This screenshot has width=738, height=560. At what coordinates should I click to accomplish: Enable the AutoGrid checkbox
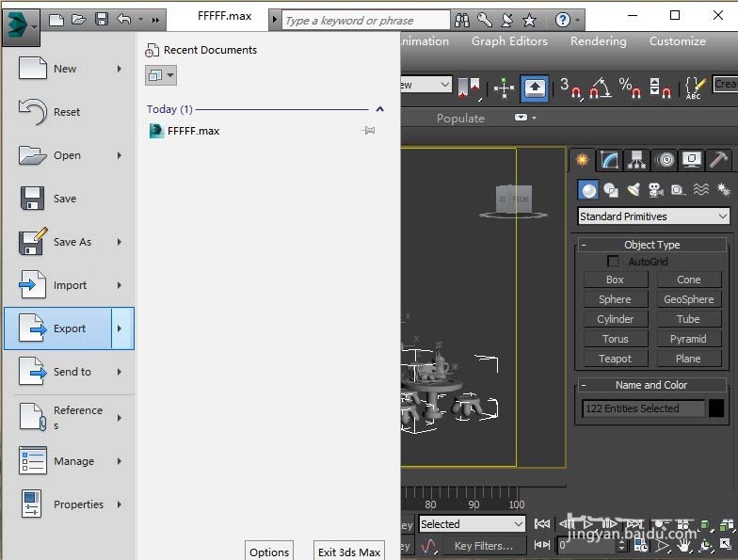pyautogui.click(x=613, y=262)
